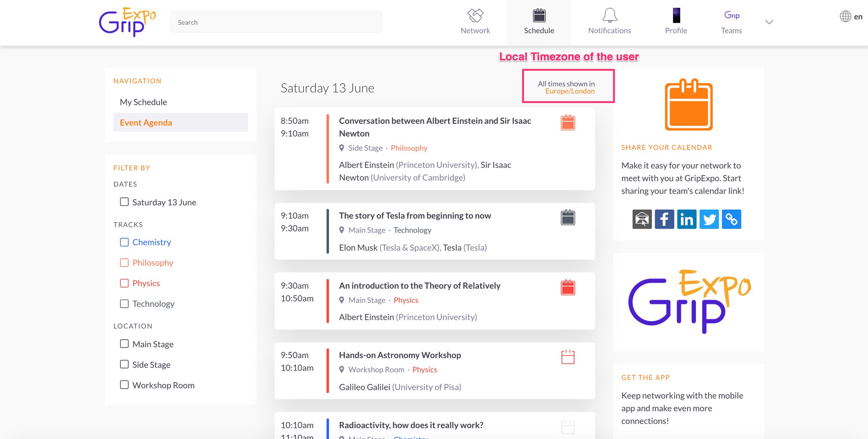Click the Europe/London timezone selector

pos(570,91)
